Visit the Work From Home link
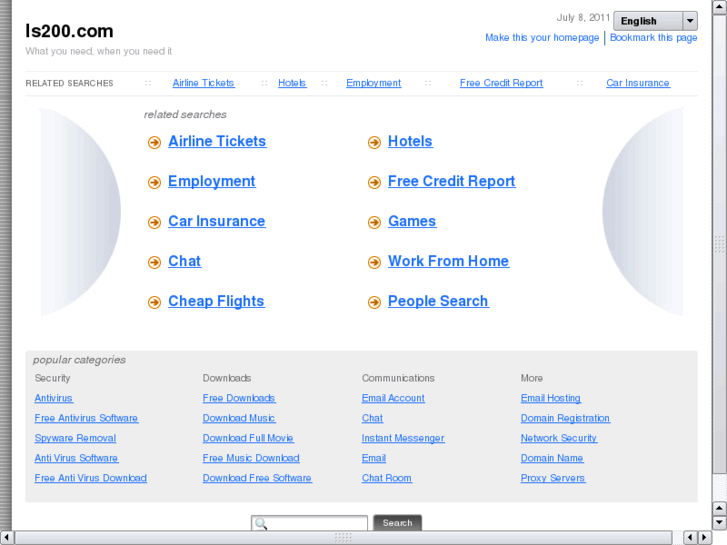The image size is (727, 545). coord(448,261)
